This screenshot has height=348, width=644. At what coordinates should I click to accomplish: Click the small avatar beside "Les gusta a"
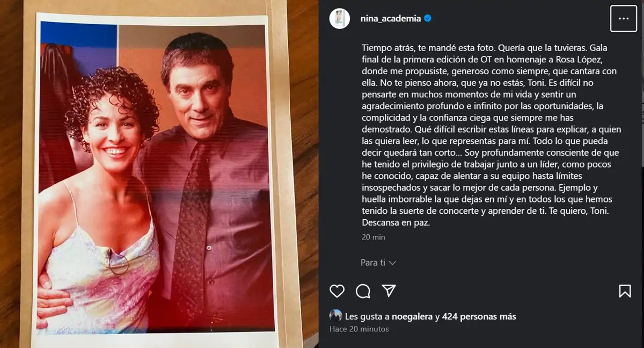pos(335,316)
